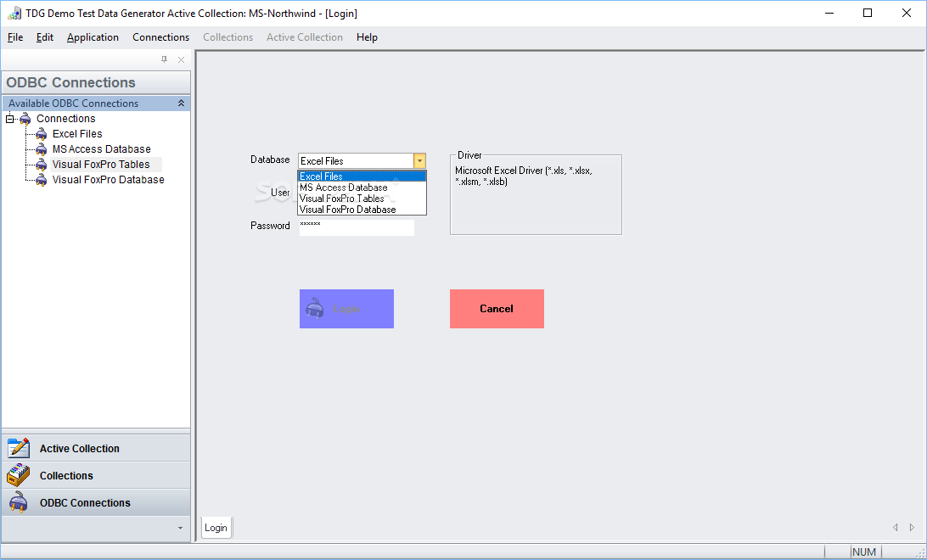This screenshot has height=560, width=927.
Task: Click the plug icon for MS Access Database
Action: click(40, 148)
